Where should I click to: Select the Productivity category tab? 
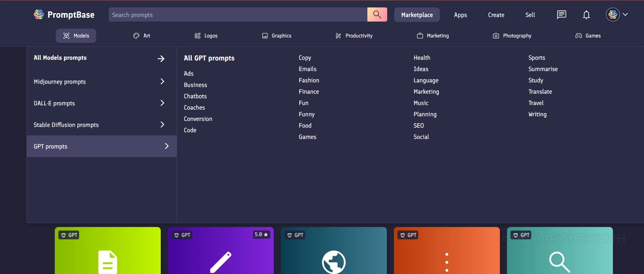[x=354, y=36]
